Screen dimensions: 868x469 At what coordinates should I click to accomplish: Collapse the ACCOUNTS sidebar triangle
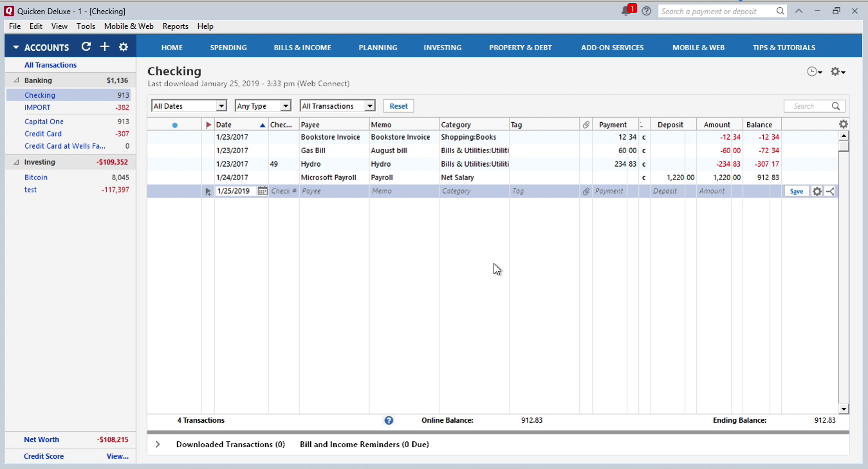(15, 48)
